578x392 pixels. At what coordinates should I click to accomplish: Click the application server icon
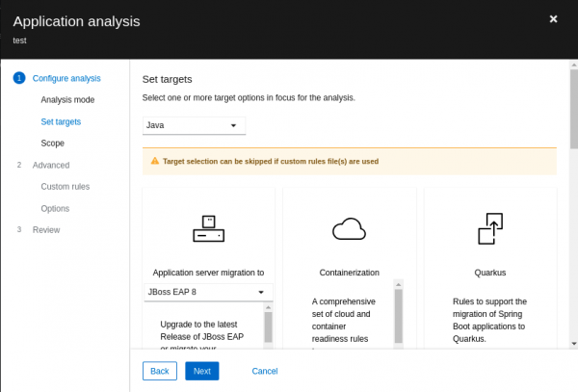[208, 228]
